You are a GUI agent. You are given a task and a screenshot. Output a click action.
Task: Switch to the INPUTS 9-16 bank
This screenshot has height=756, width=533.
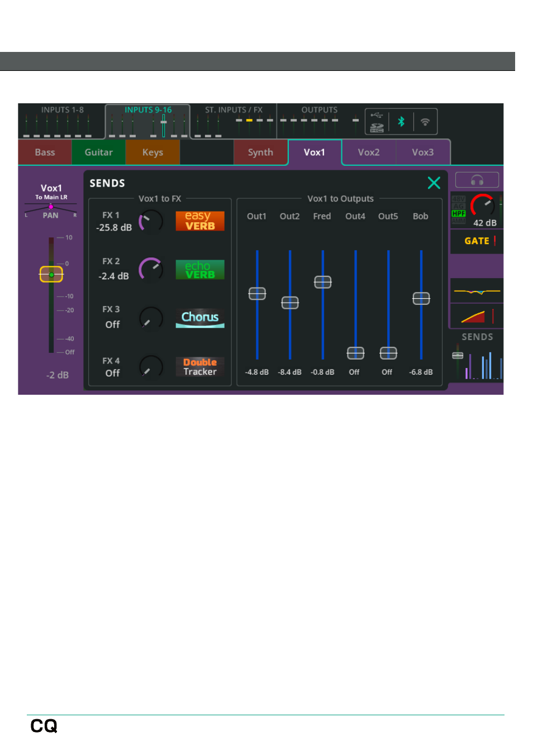(148, 121)
